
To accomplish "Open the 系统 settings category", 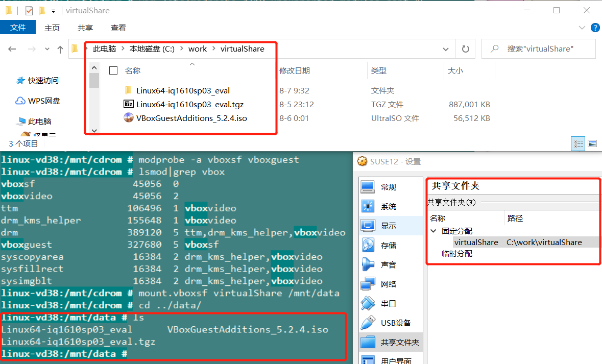I will pyautogui.click(x=391, y=207).
